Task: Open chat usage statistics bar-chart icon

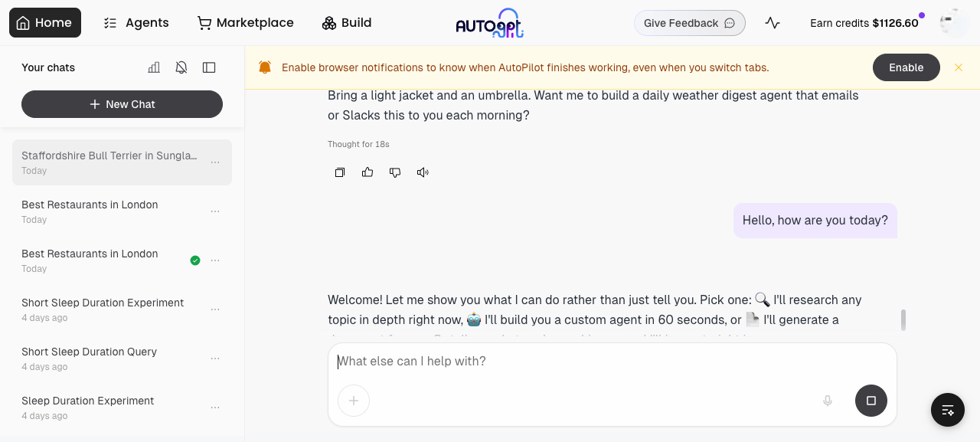Action: [x=154, y=67]
